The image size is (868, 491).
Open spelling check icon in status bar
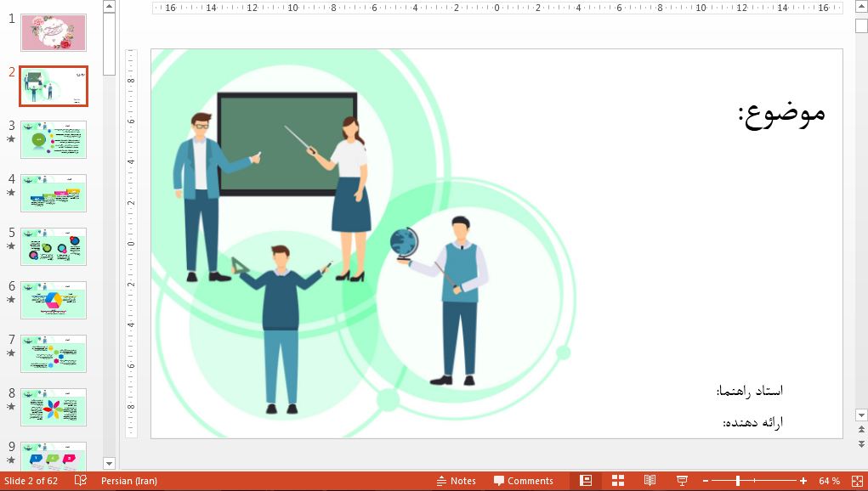[x=81, y=481]
